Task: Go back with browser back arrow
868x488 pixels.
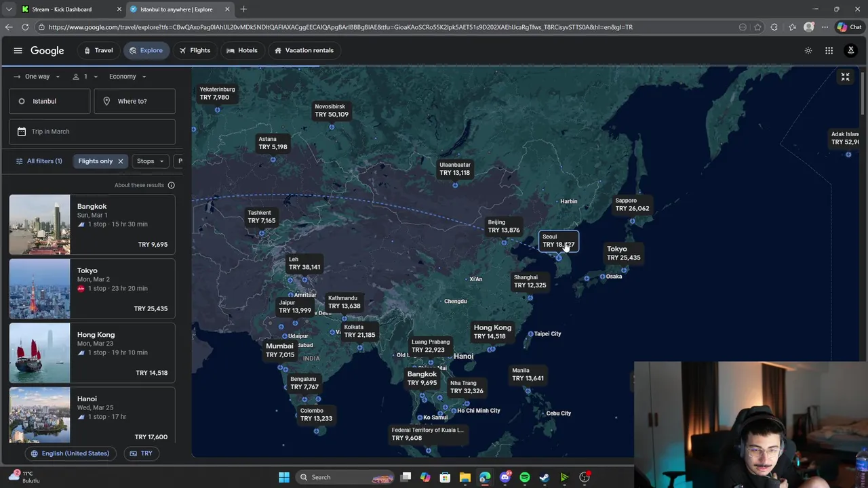Action: pos(9,27)
